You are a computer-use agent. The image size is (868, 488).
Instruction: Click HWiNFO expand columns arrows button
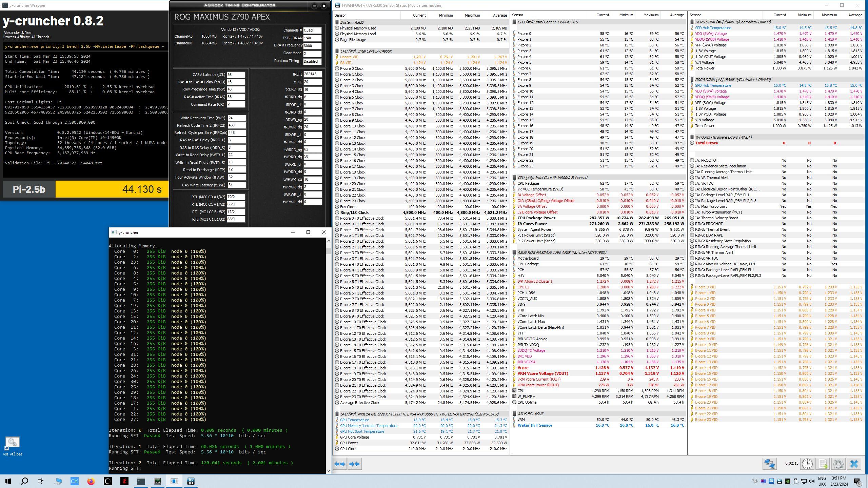click(x=340, y=464)
